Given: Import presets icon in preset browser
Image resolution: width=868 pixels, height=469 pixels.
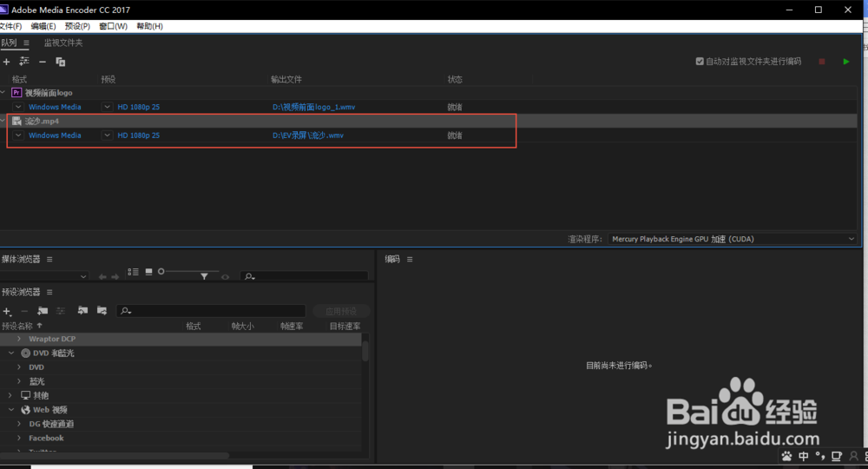Looking at the screenshot, I should [x=82, y=311].
